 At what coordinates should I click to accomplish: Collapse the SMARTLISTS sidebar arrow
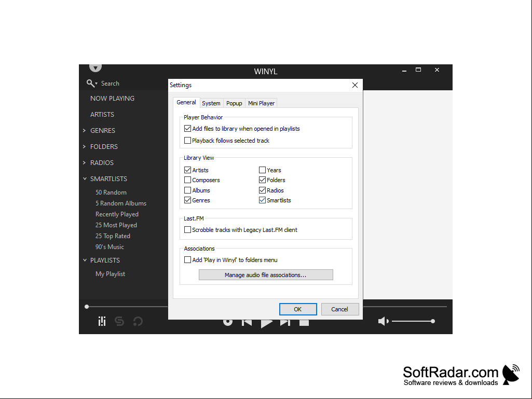point(85,179)
